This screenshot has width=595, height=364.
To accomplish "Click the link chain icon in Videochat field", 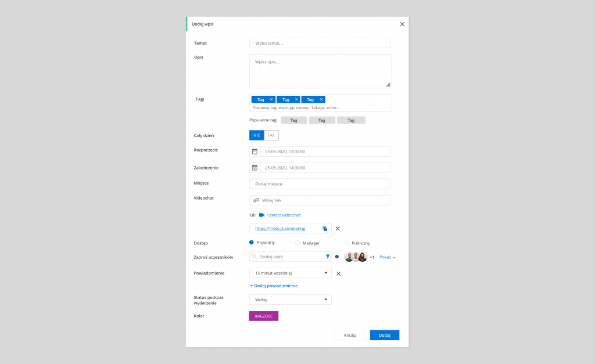I will [x=256, y=200].
